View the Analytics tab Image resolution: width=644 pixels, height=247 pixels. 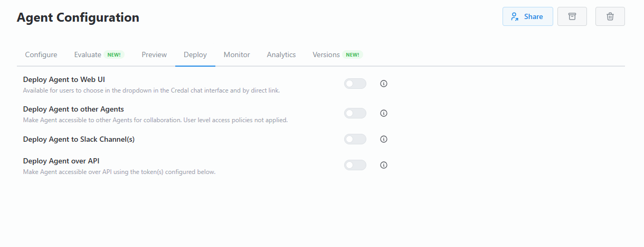point(281,54)
